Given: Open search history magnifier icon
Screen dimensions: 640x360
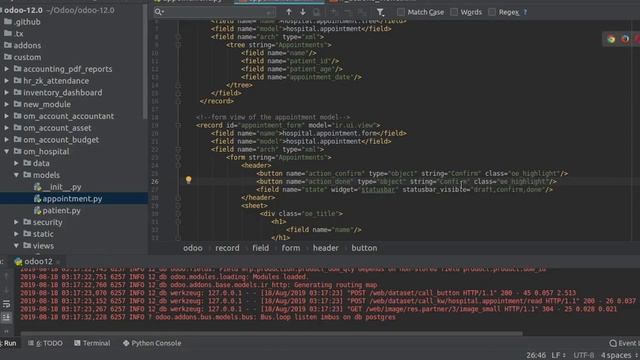Looking at the screenshot, I should point(159,12).
